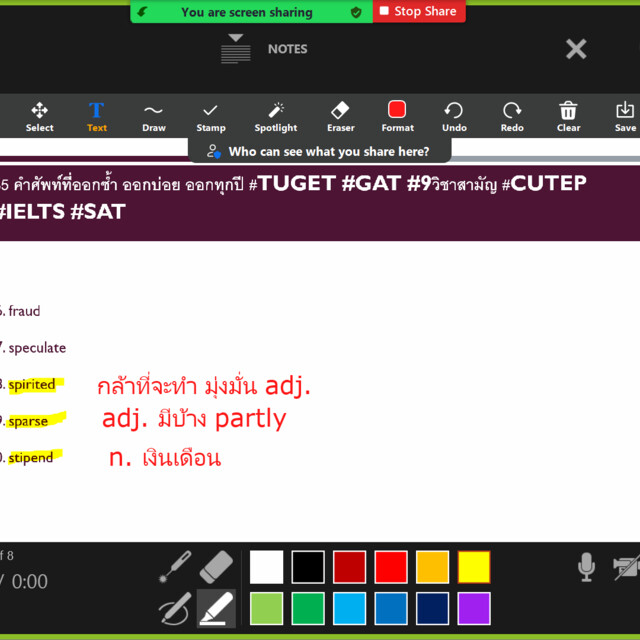Screen dimensions: 640x640
Task: Toggle the camera off icon
Action: pyautogui.click(x=627, y=567)
